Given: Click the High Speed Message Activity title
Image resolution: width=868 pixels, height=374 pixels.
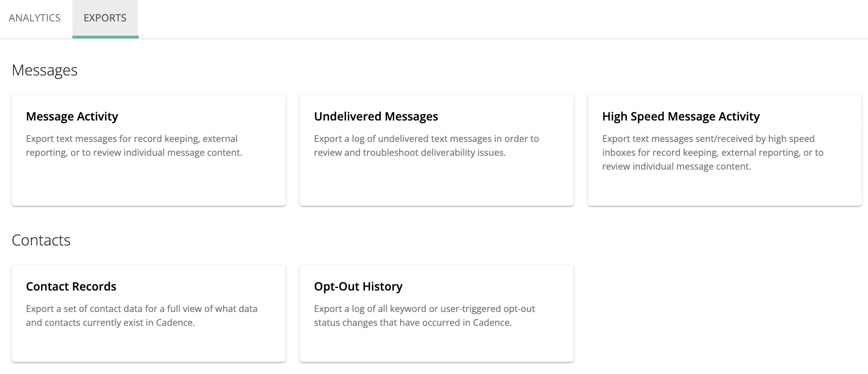Looking at the screenshot, I should 681,116.
